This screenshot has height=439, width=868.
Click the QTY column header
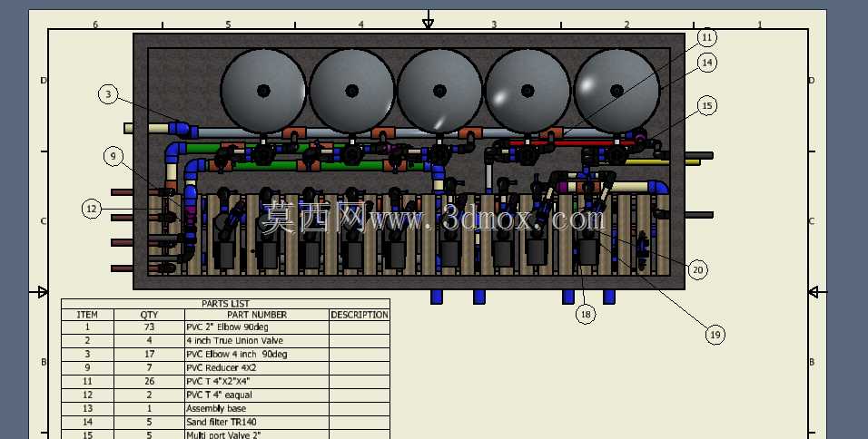[149, 315]
